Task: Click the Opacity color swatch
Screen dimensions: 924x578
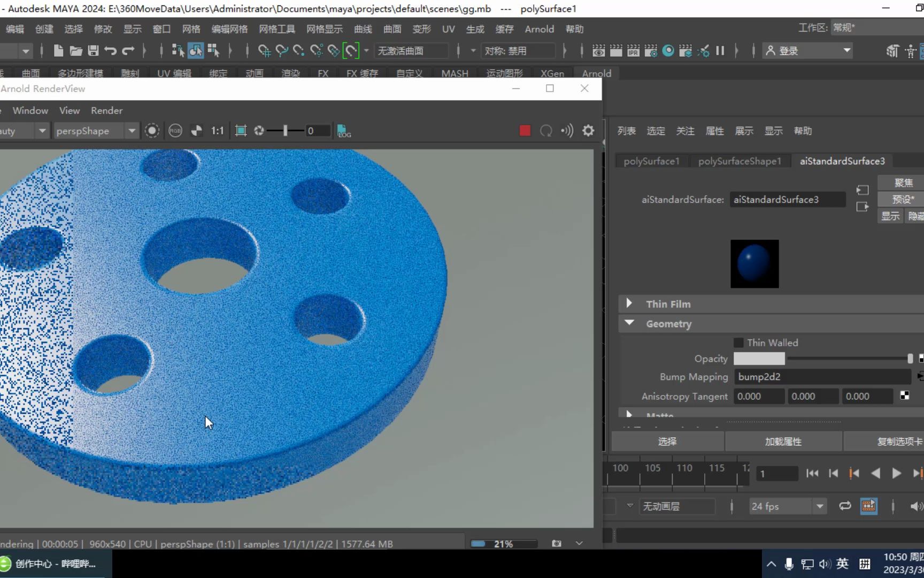Action: [x=759, y=359]
